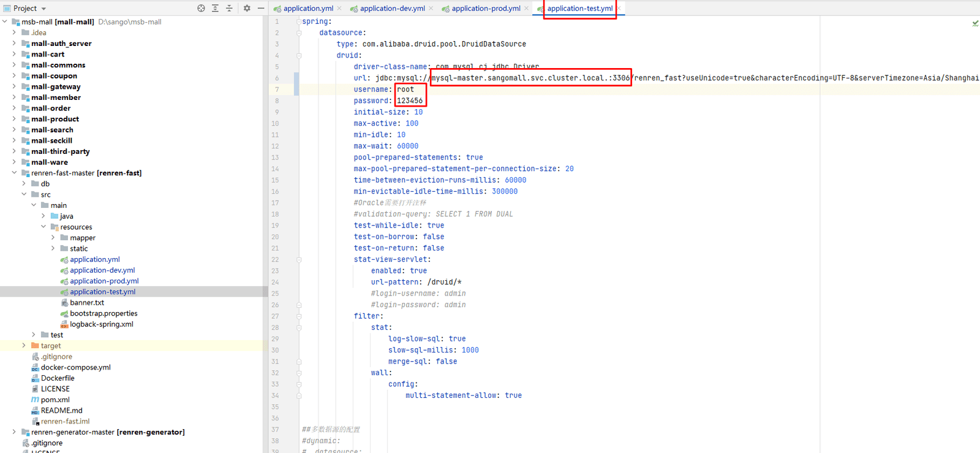The width and height of the screenshot is (980, 453).
Task: Expand the mall-order module
Action: click(15, 108)
